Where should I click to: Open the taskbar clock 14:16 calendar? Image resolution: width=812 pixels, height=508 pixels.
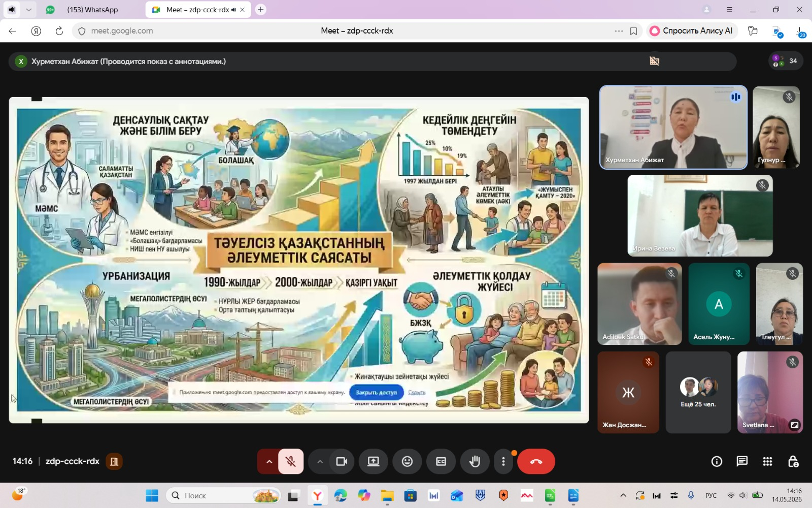pyautogui.click(x=787, y=495)
